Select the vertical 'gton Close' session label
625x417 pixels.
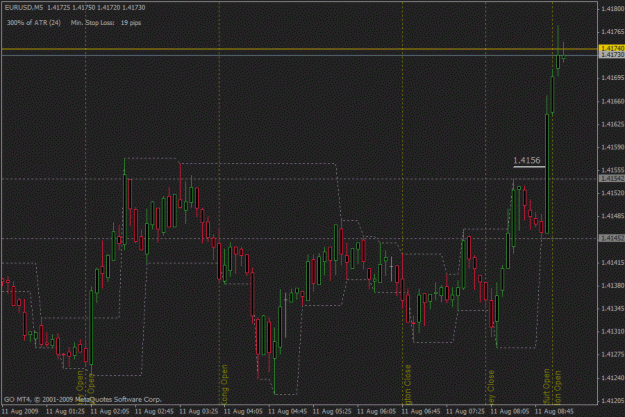click(x=407, y=384)
